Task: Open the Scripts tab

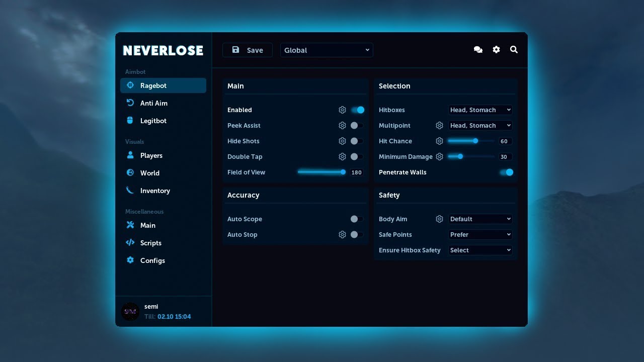Action: click(163, 243)
